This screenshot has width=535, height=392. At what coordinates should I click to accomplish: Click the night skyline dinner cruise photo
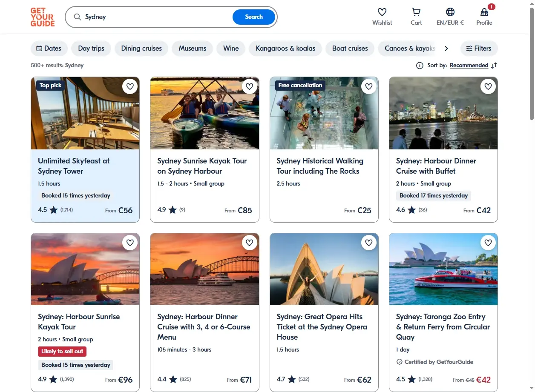pyautogui.click(x=443, y=113)
